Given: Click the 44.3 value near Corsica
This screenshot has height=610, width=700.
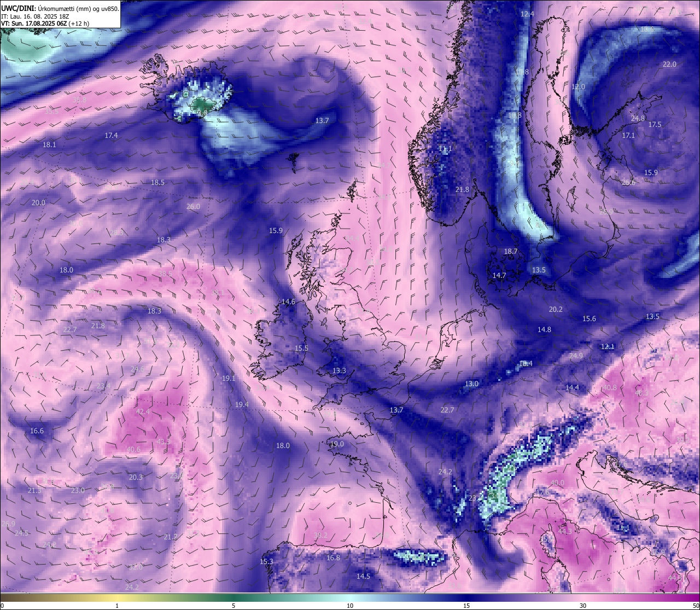Looking at the screenshot, I should [565, 531].
